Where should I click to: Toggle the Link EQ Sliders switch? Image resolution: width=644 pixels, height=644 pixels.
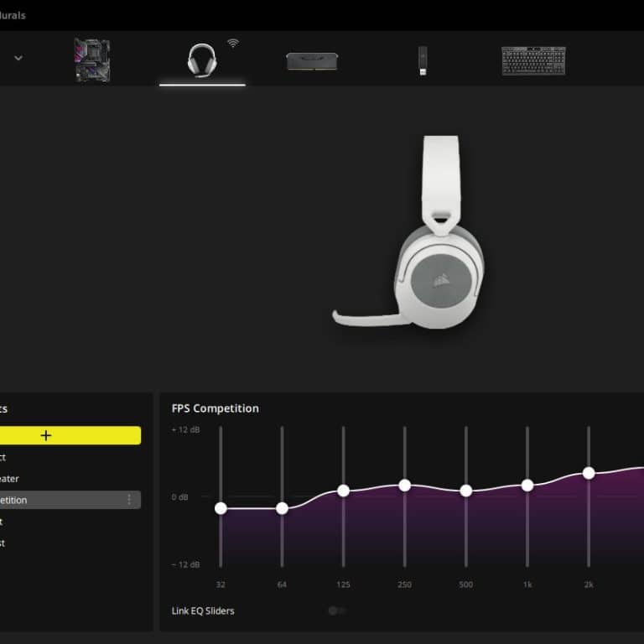337,610
